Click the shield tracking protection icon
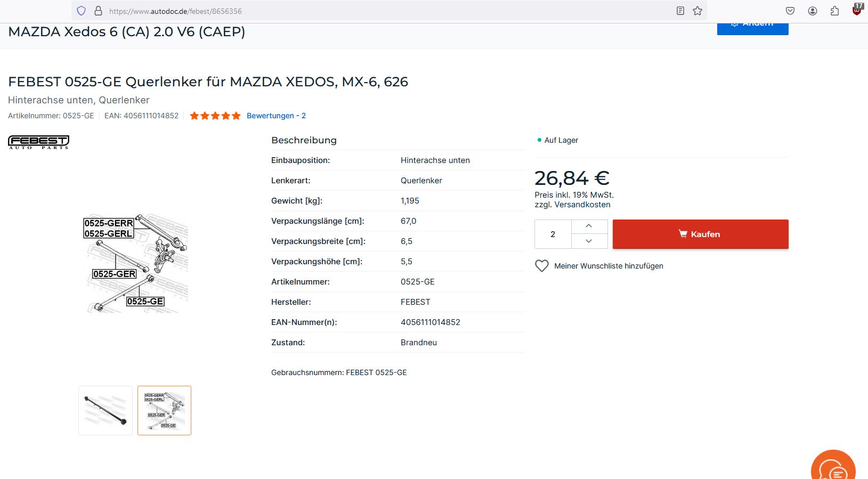 (81, 11)
